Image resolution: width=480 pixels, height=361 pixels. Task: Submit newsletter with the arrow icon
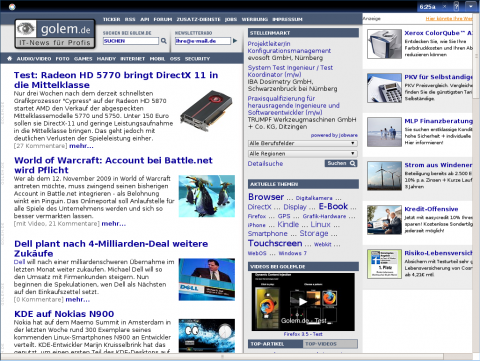(x=235, y=41)
